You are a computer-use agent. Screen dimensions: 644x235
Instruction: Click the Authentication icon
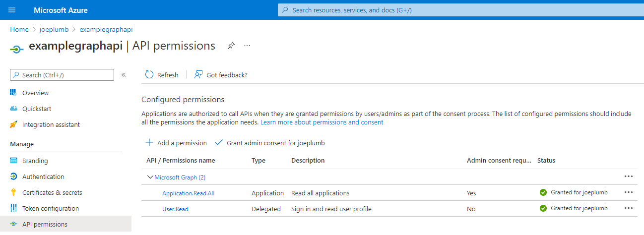[14, 176]
